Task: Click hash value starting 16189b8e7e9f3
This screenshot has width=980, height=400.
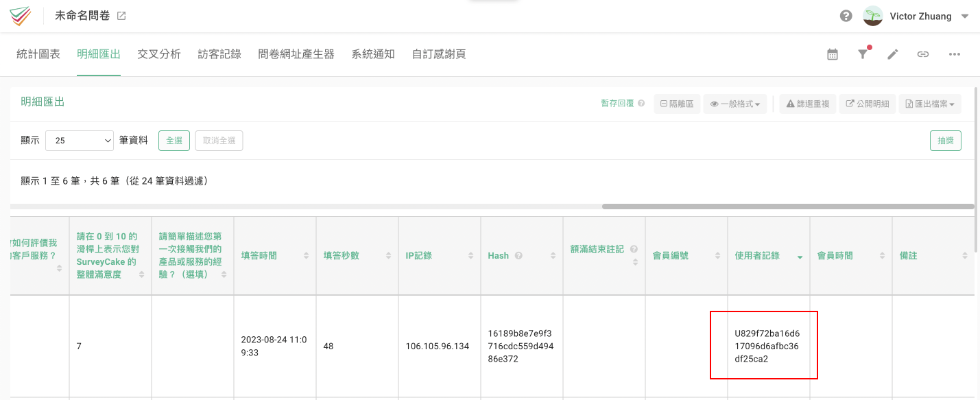Action: tap(521, 346)
